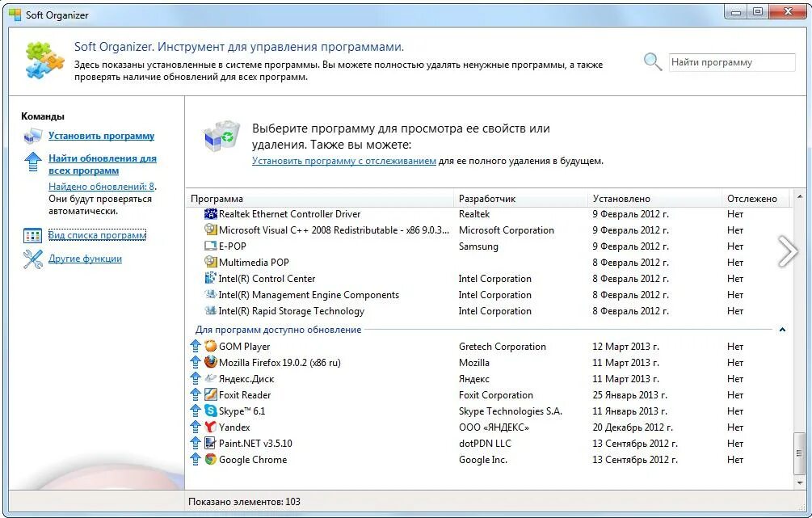Click the Install program computer icon
This screenshot has height=518, width=812.
(x=32, y=137)
